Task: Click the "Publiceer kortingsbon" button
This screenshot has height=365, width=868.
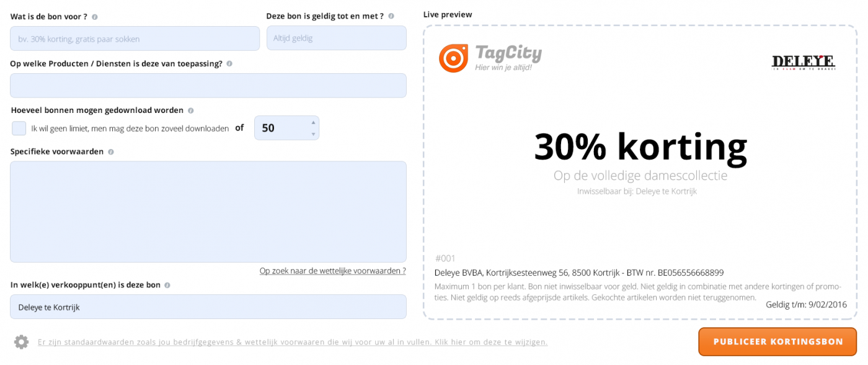Action: click(778, 341)
